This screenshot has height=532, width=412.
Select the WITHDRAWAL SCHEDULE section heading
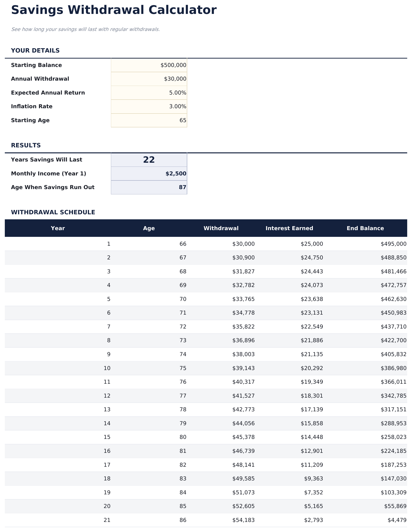point(53,212)
